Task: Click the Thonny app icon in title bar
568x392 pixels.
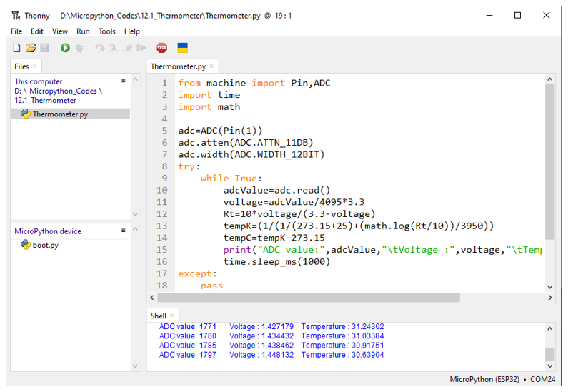Action: 16,16
